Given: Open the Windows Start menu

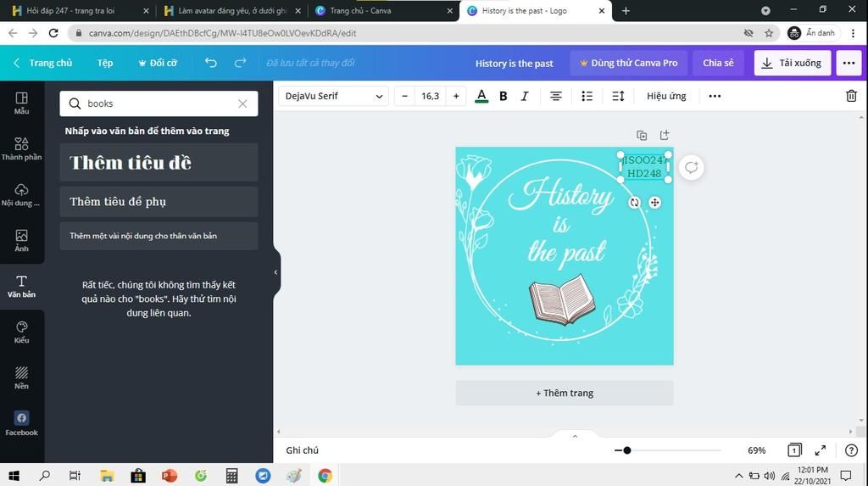Looking at the screenshot, I should (x=14, y=476).
